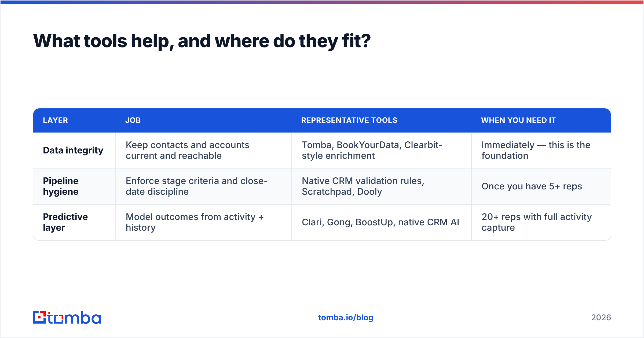Select the heading 'What tools help, and where do they fit?'
Viewport: 644px width, 338px height.
pos(202,41)
